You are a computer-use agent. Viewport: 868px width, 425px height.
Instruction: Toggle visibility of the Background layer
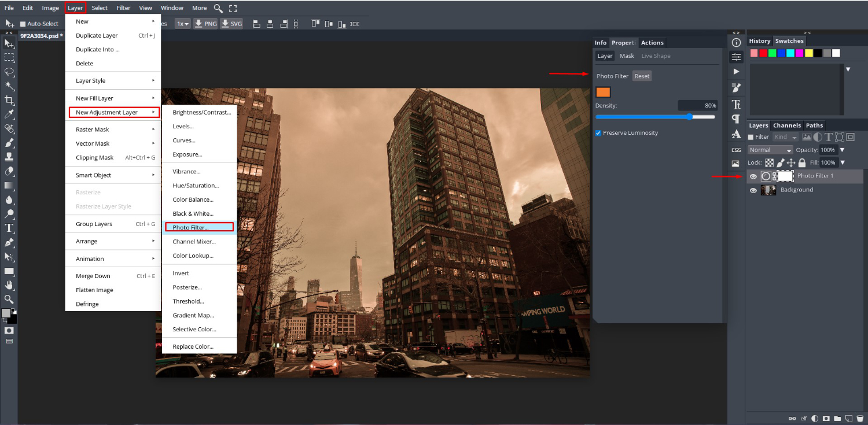[753, 190]
